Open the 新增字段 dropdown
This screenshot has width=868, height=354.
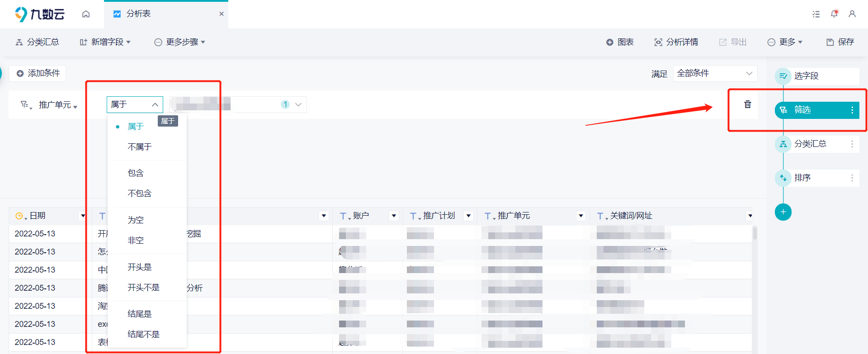coord(105,42)
